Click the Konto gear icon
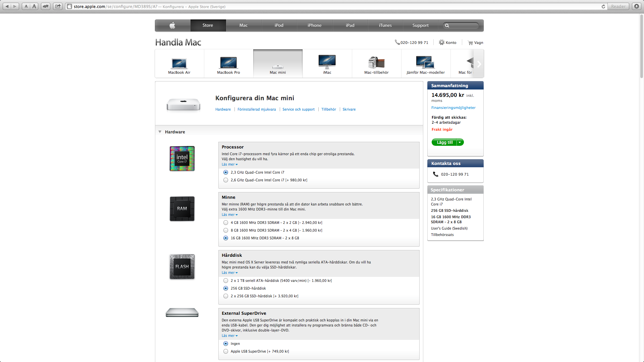 pos(441,42)
